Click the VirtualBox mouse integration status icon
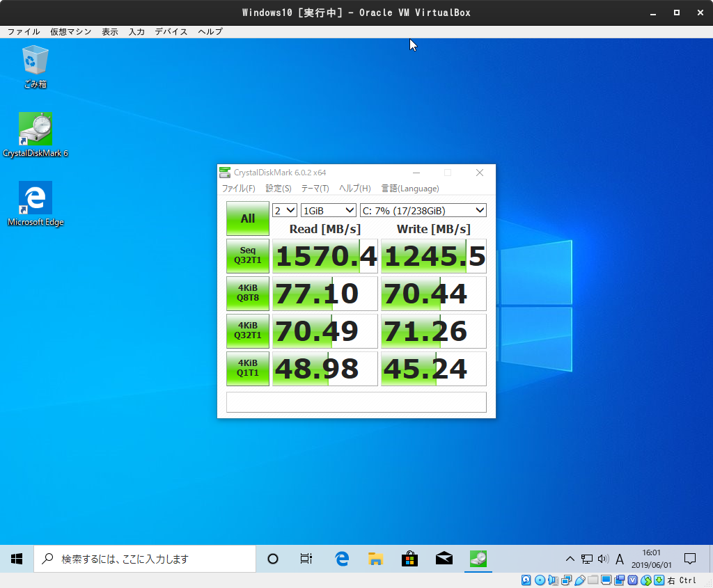 pos(645,580)
